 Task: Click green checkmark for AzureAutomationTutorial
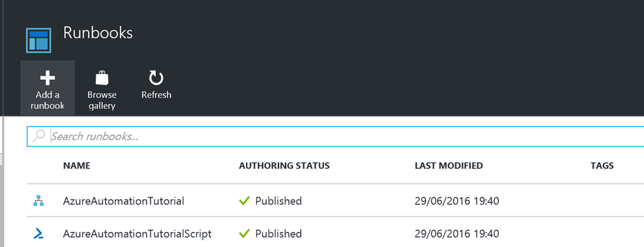(245, 201)
